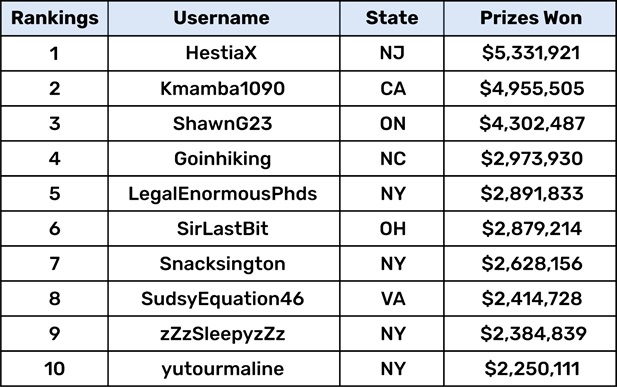
Task: Open ShawnG23 user entry
Action: (x=222, y=123)
